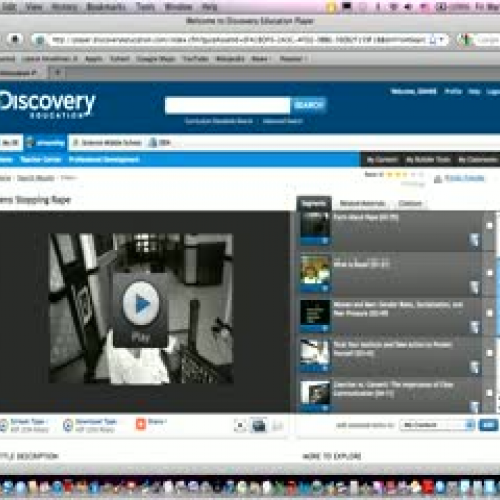Open the Professional Development link

[104, 160]
